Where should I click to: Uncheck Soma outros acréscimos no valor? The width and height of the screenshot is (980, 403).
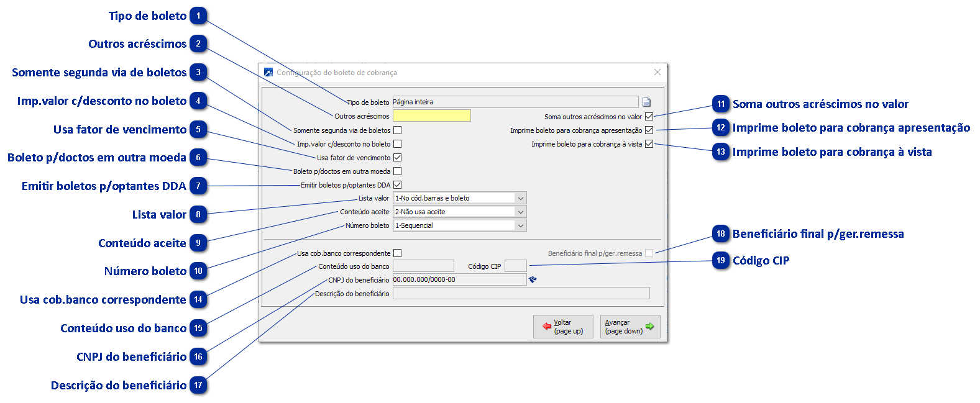649,117
